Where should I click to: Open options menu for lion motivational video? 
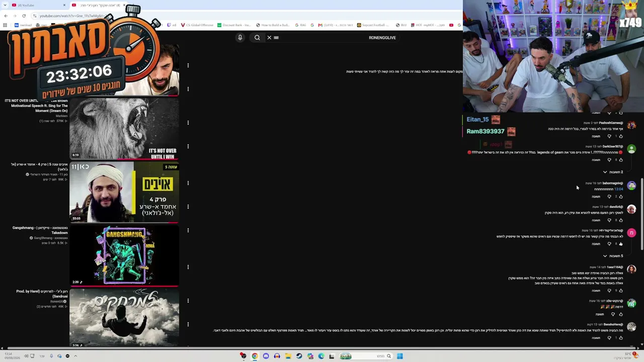tap(188, 123)
